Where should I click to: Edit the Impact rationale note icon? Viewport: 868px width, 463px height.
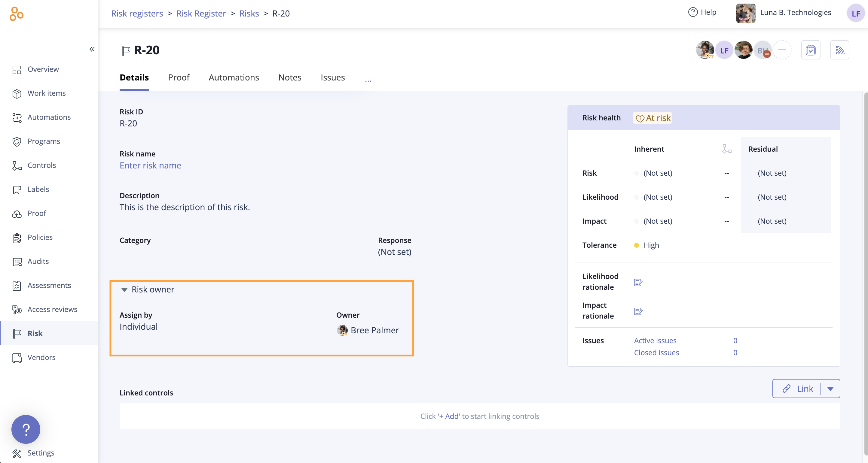(x=638, y=311)
